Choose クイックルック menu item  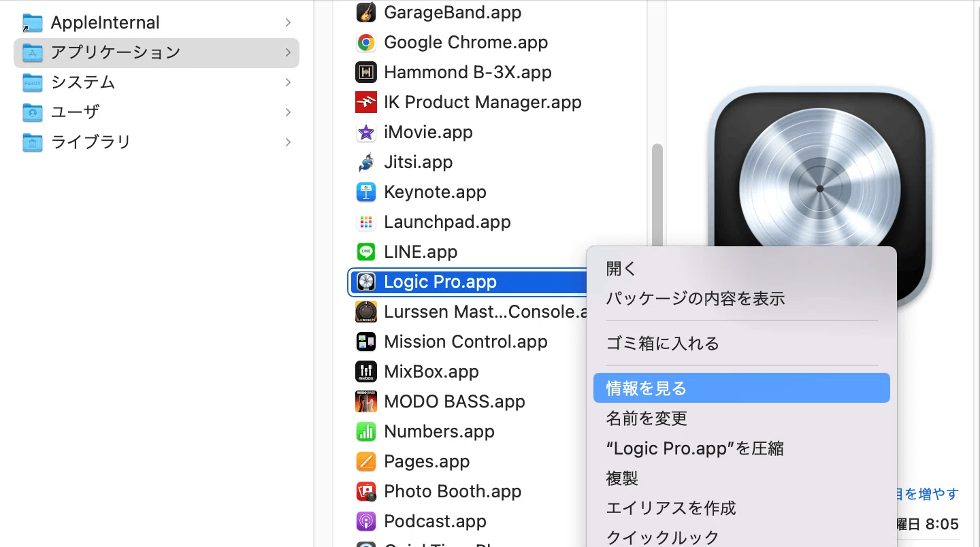pos(741,537)
